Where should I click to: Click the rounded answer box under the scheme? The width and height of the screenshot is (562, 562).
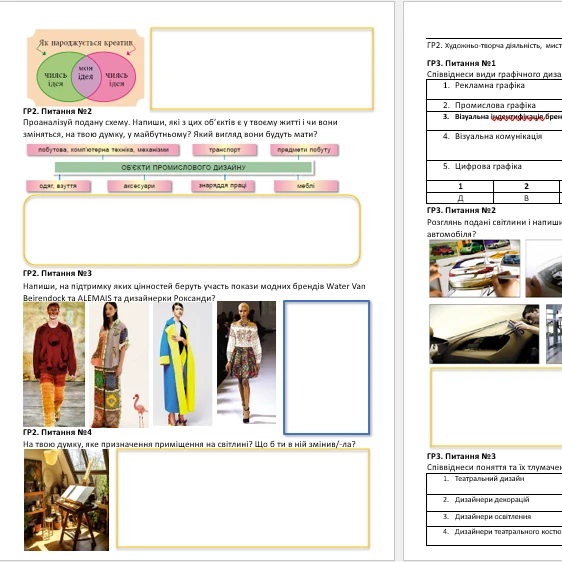click(x=192, y=230)
